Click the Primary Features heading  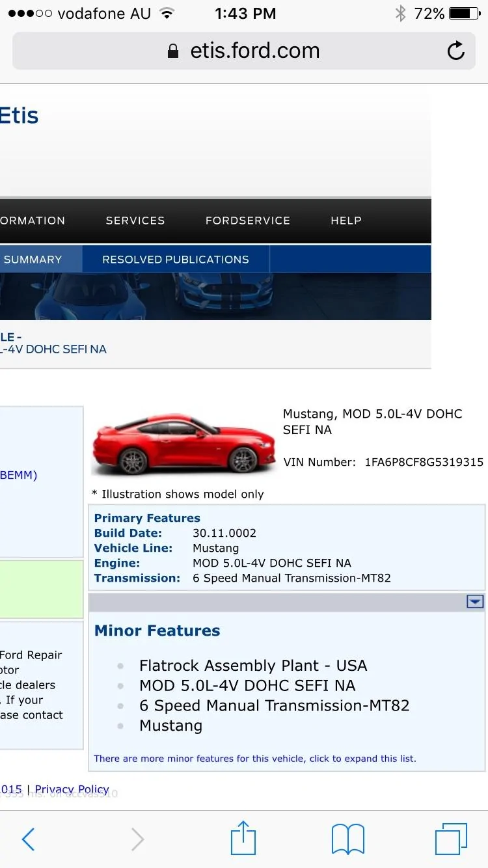[x=147, y=518]
